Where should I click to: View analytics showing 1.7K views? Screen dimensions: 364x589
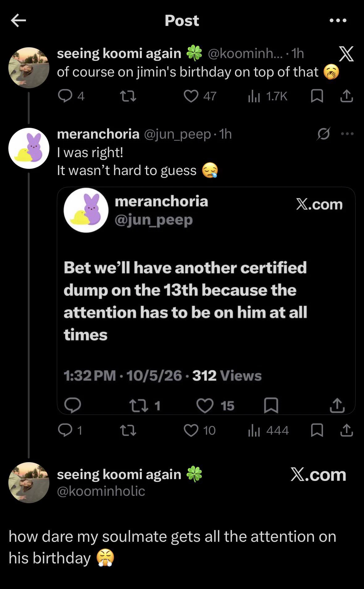point(268,96)
